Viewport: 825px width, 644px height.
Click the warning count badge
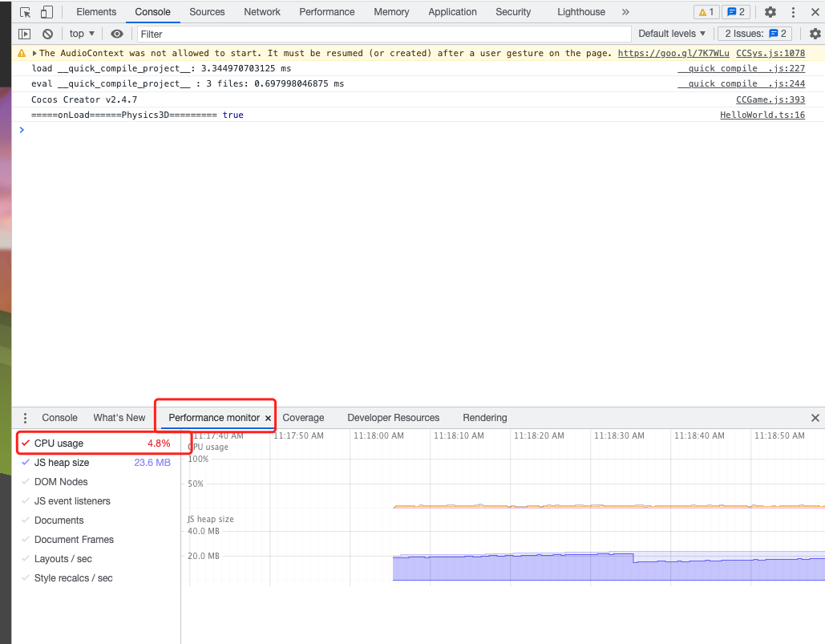(x=706, y=12)
